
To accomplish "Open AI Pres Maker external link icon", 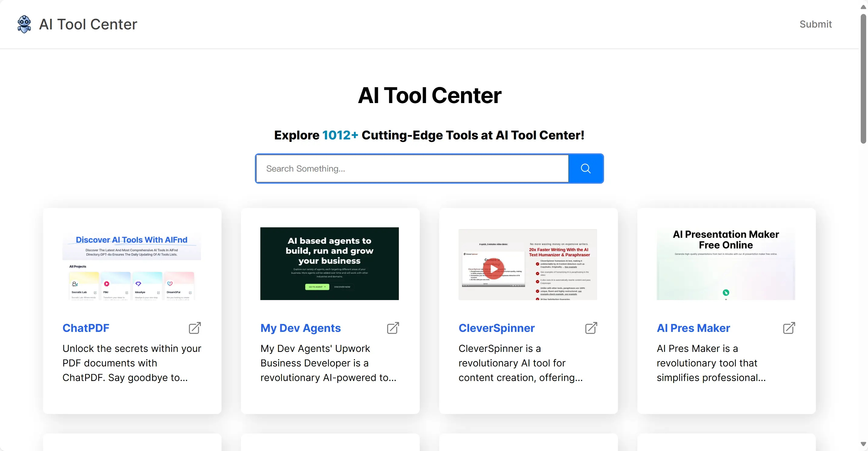I will click(x=789, y=328).
